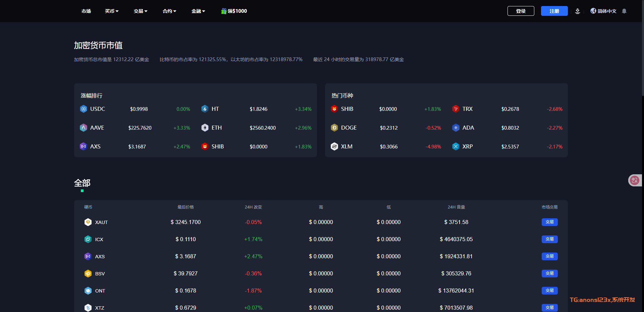Expand the 买币 dropdown menu
644x312 pixels.
112,11
